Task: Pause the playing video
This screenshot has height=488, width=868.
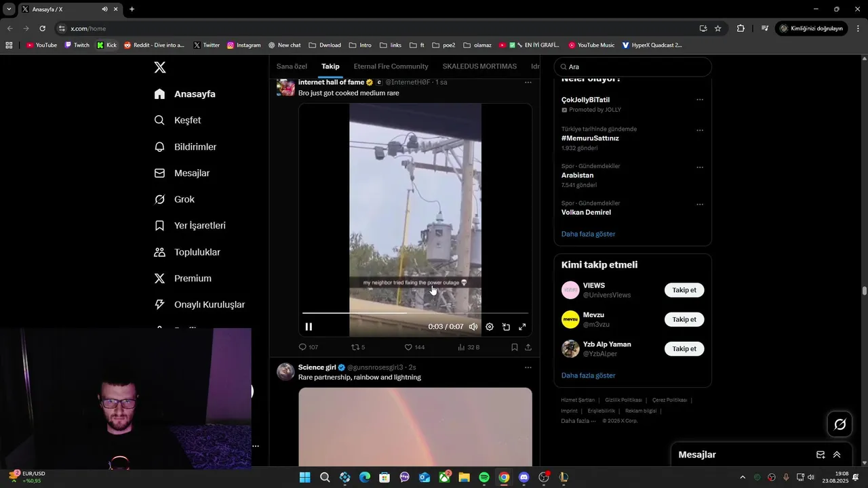Action: [309, 327]
